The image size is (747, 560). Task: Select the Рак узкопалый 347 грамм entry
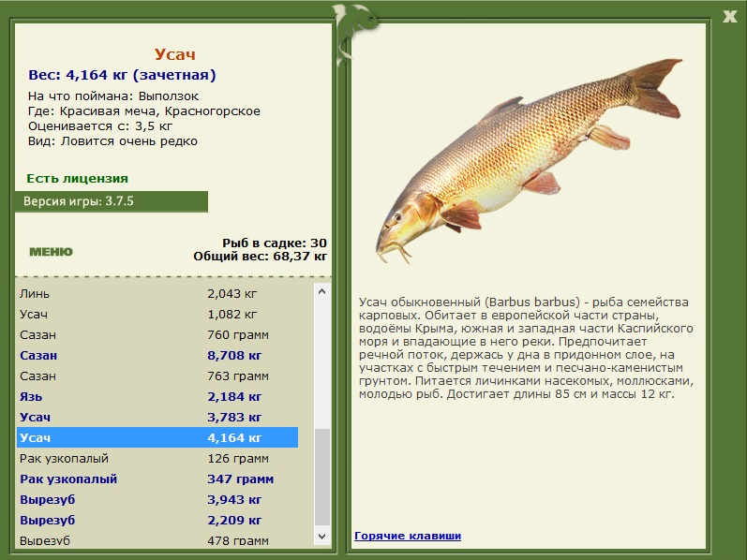coord(157,479)
